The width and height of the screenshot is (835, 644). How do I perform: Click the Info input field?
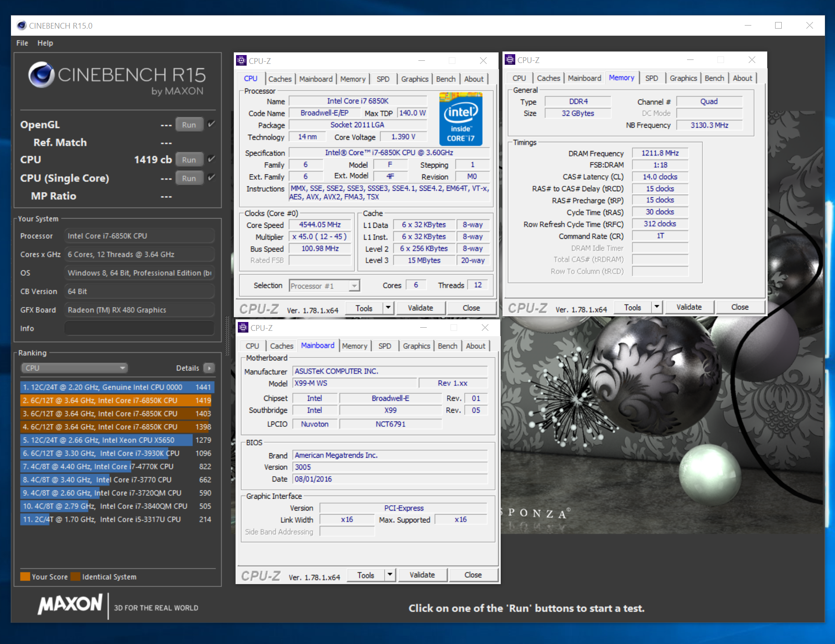[139, 328]
